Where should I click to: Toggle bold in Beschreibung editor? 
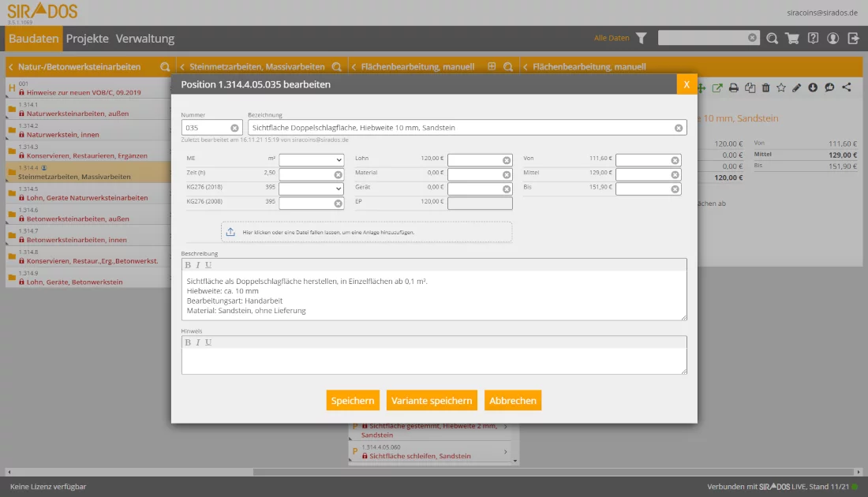188,265
